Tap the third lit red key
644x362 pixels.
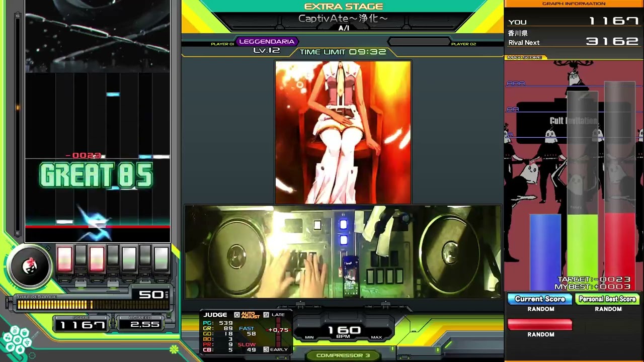[97, 259]
